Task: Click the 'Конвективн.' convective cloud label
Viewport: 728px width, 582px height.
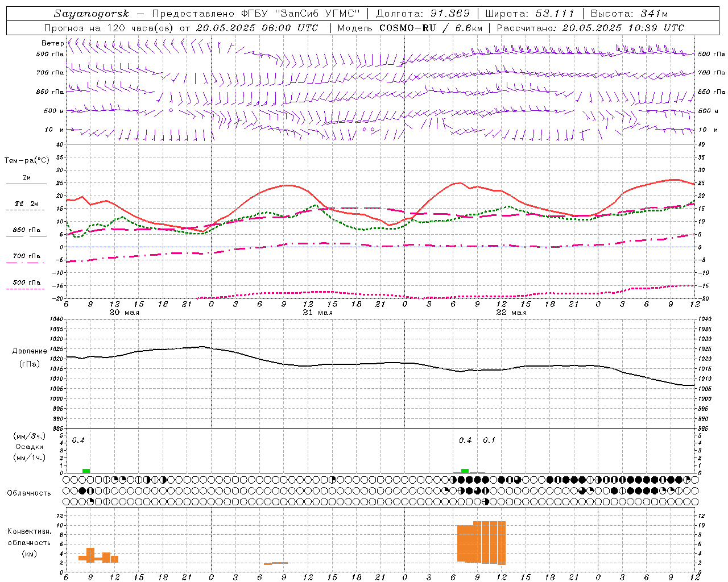Action: pyautogui.click(x=29, y=531)
